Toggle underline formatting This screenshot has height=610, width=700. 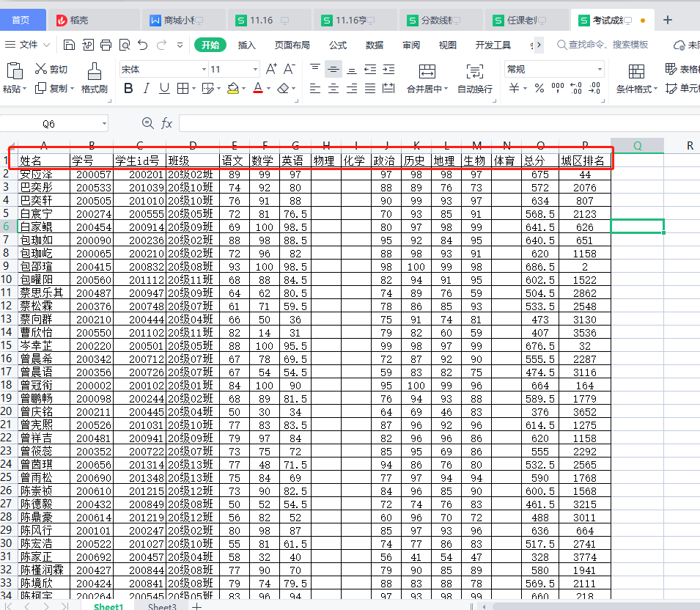click(x=164, y=89)
